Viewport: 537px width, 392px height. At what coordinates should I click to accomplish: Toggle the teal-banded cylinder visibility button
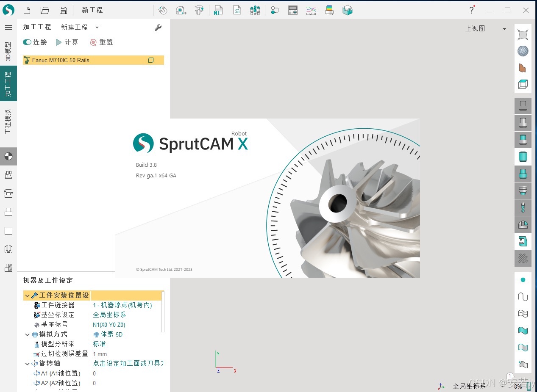click(523, 140)
